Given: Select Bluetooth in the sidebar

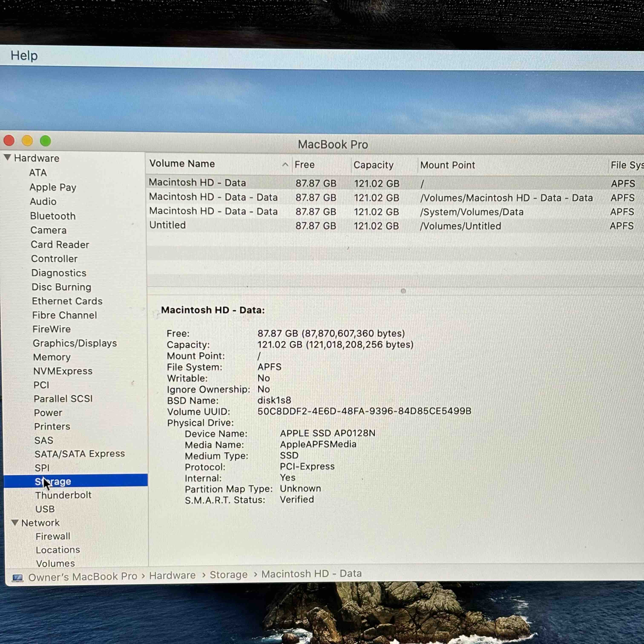Looking at the screenshot, I should [x=53, y=216].
